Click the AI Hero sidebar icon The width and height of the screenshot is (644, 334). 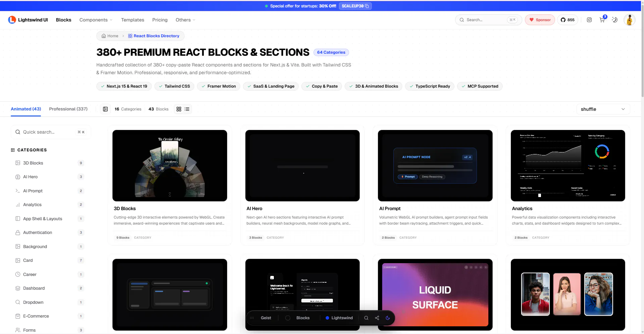[x=18, y=177]
